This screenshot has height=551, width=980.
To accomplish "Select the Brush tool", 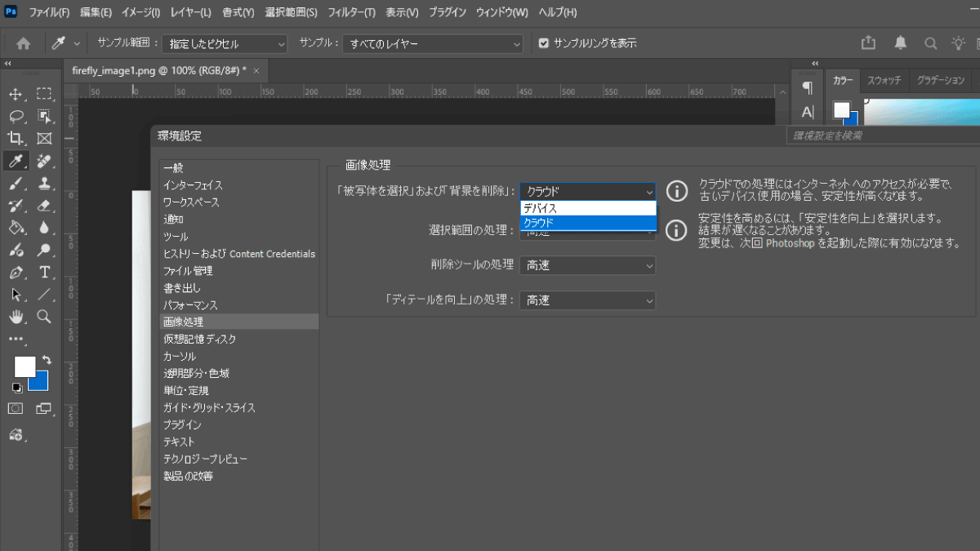I will [x=15, y=183].
